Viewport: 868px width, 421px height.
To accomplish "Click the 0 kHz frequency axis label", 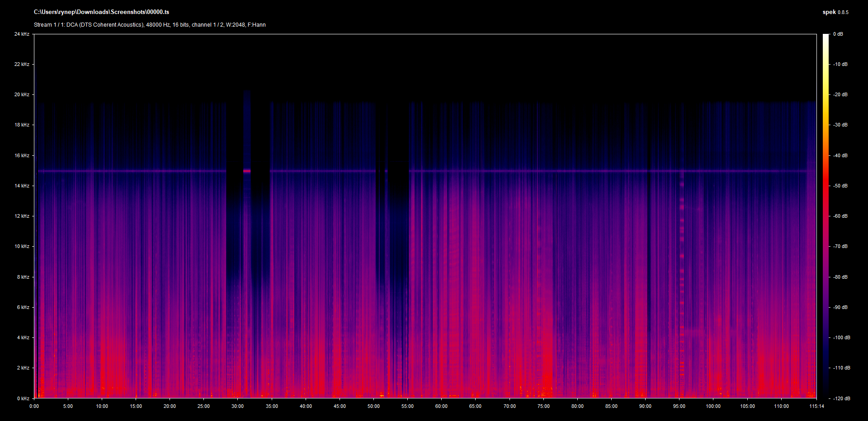I will [23, 398].
